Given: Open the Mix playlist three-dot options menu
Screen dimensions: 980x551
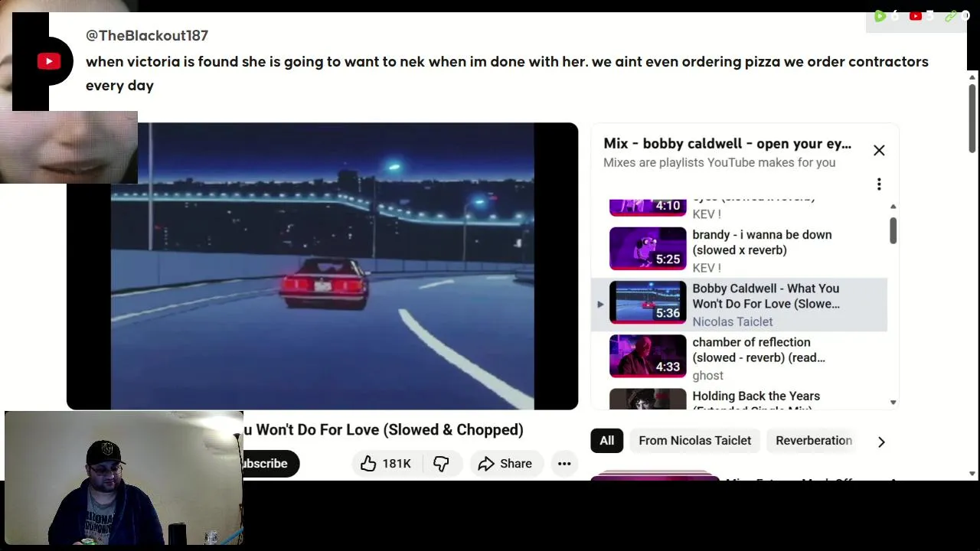Looking at the screenshot, I should (879, 184).
